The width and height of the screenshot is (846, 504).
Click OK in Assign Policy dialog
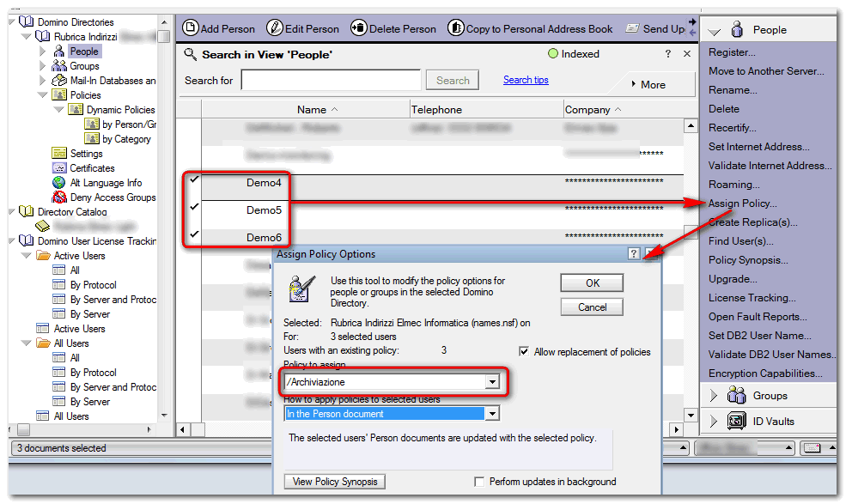[592, 282]
